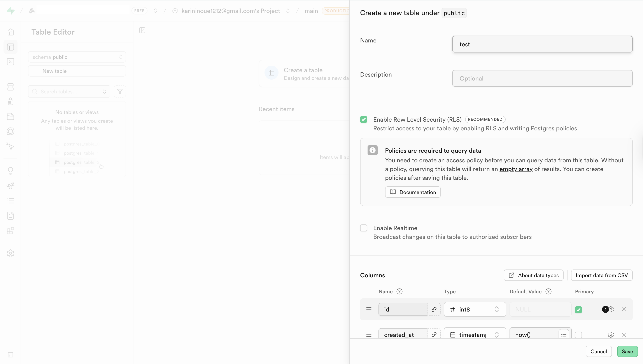Enable Realtime checkbox
Image resolution: width=643 pixels, height=364 pixels.
[x=363, y=228]
